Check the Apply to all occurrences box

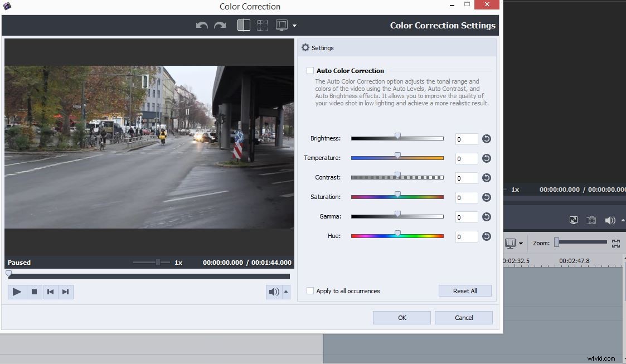click(x=310, y=290)
